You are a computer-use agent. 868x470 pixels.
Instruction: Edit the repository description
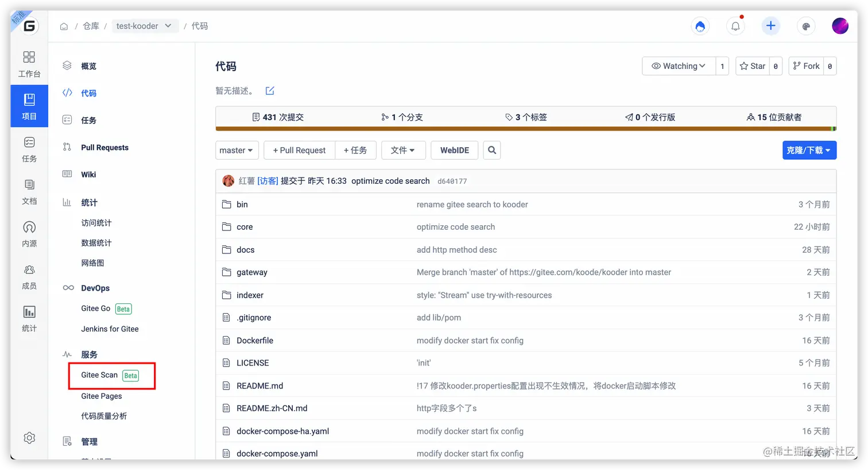270,91
